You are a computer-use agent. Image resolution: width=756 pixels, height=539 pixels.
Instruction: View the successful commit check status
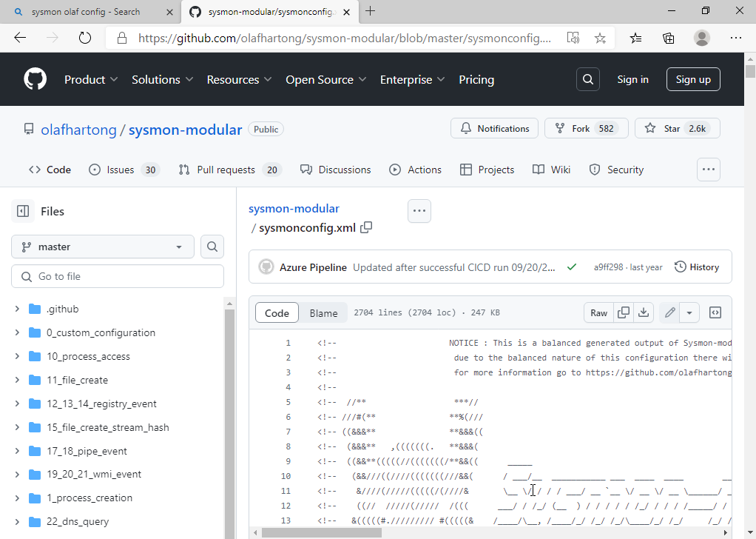(572, 267)
